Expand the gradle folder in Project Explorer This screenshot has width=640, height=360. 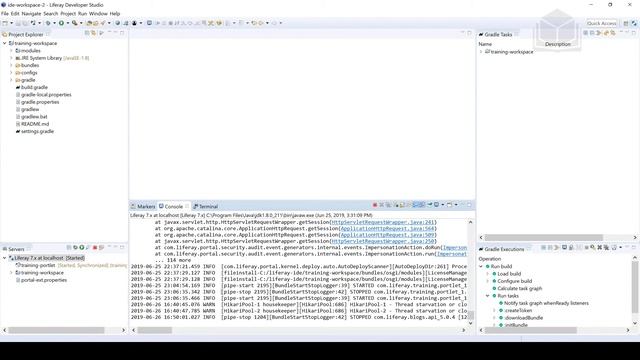click(11, 80)
